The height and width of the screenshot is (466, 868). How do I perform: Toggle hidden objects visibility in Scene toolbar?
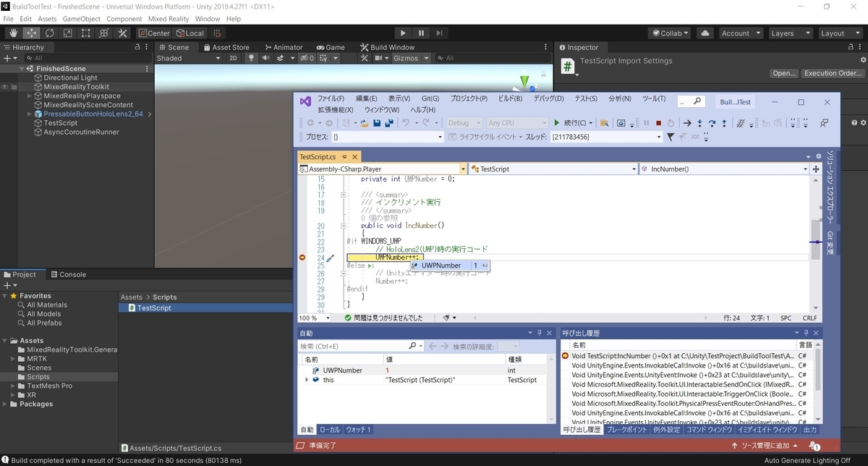[307, 58]
